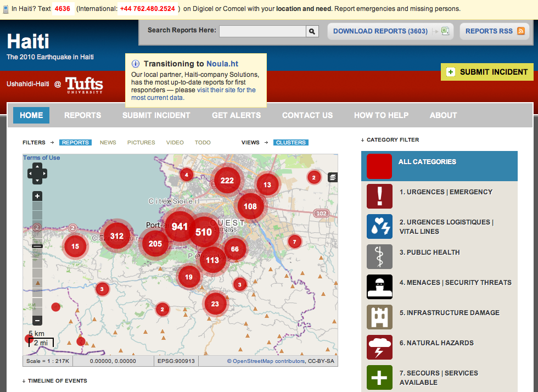
Task: Go to the How To Help tab
Action: coord(381,115)
